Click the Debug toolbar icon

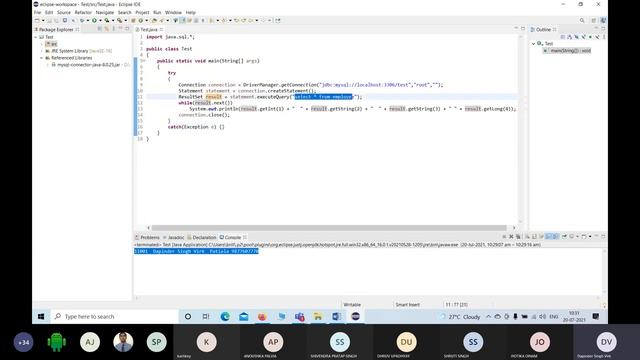point(82,20)
